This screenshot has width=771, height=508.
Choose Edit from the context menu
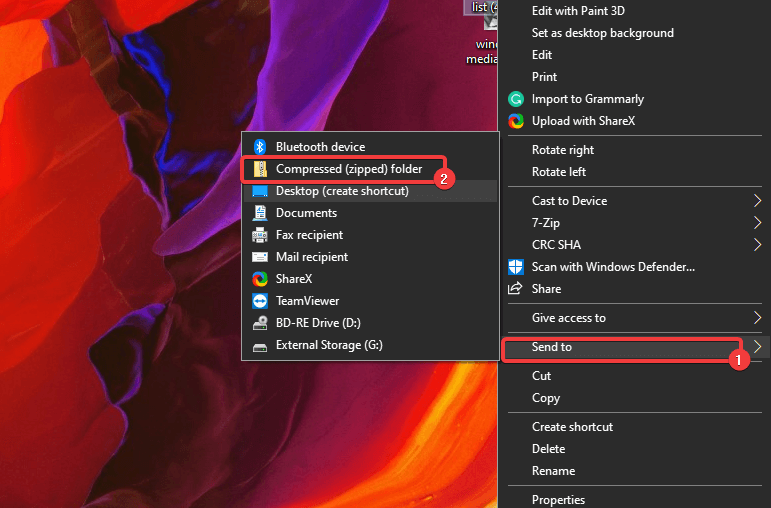(x=635, y=55)
